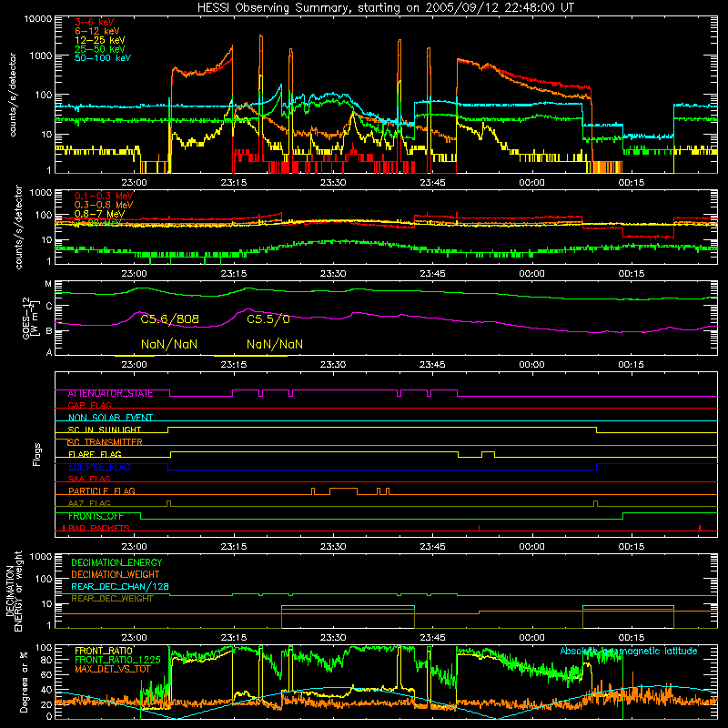Select the green '25-50 keV' legend label

click(99, 49)
